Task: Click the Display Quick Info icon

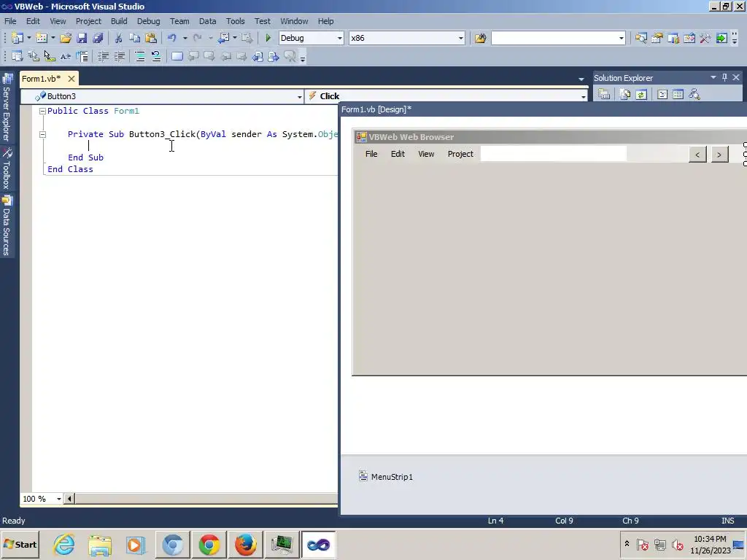Action: [x=50, y=57]
